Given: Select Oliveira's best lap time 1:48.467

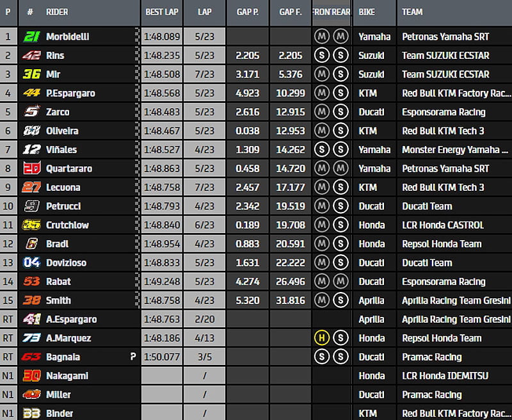Looking at the screenshot, I should [162, 131].
